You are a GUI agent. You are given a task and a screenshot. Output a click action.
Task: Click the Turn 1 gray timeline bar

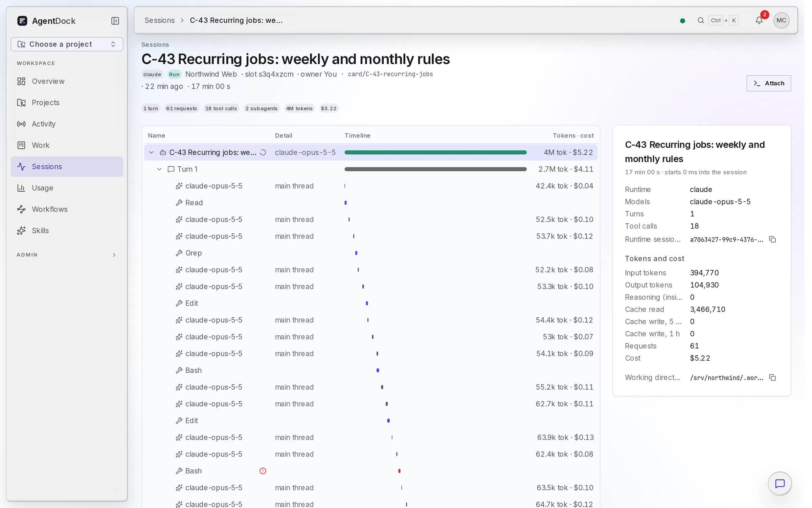pyautogui.click(x=435, y=169)
